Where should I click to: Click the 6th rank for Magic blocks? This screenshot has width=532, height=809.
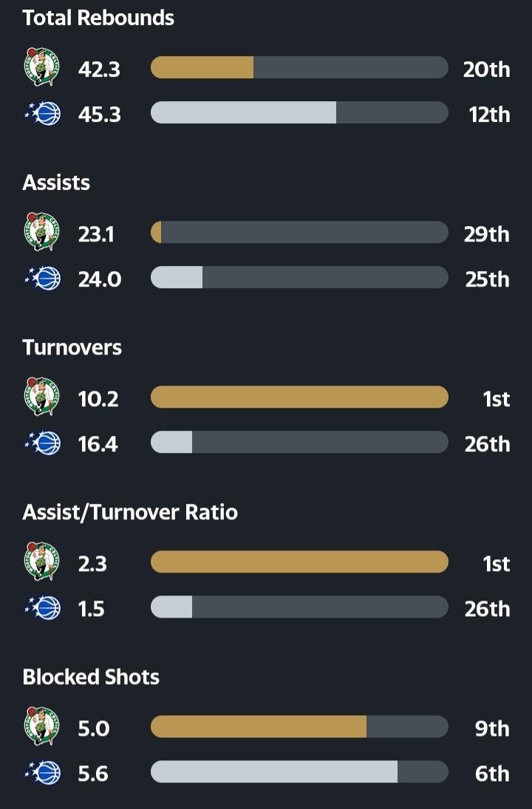coord(491,773)
